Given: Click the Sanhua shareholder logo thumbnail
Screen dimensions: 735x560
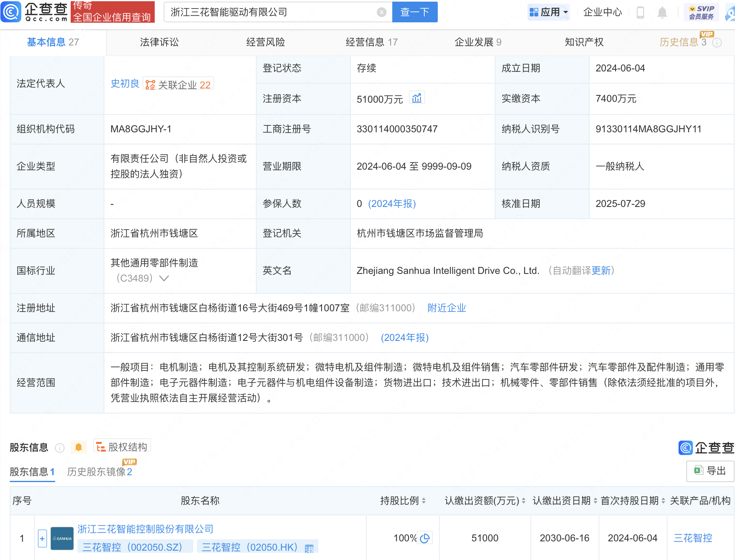Looking at the screenshot, I should (x=62, y=538).
